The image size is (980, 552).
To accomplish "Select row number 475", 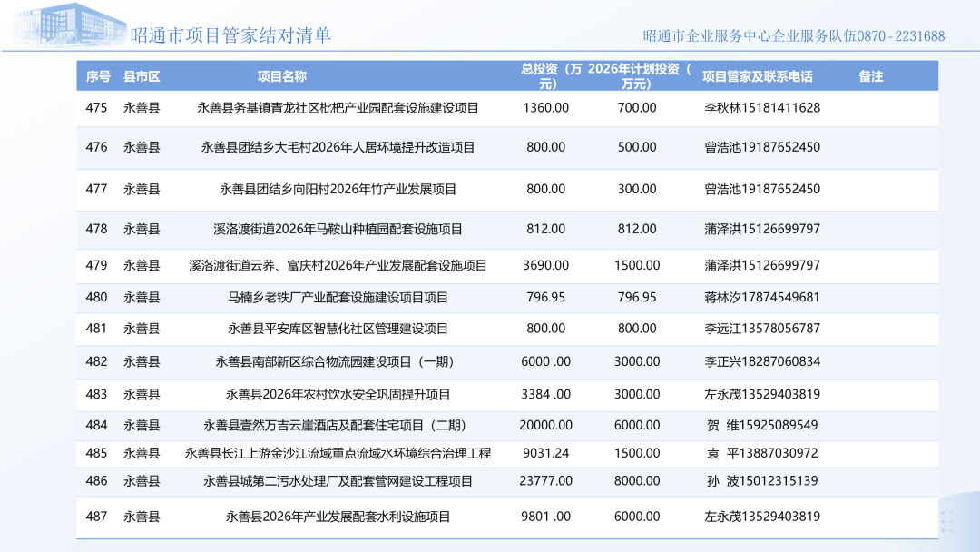I will 96,108.
